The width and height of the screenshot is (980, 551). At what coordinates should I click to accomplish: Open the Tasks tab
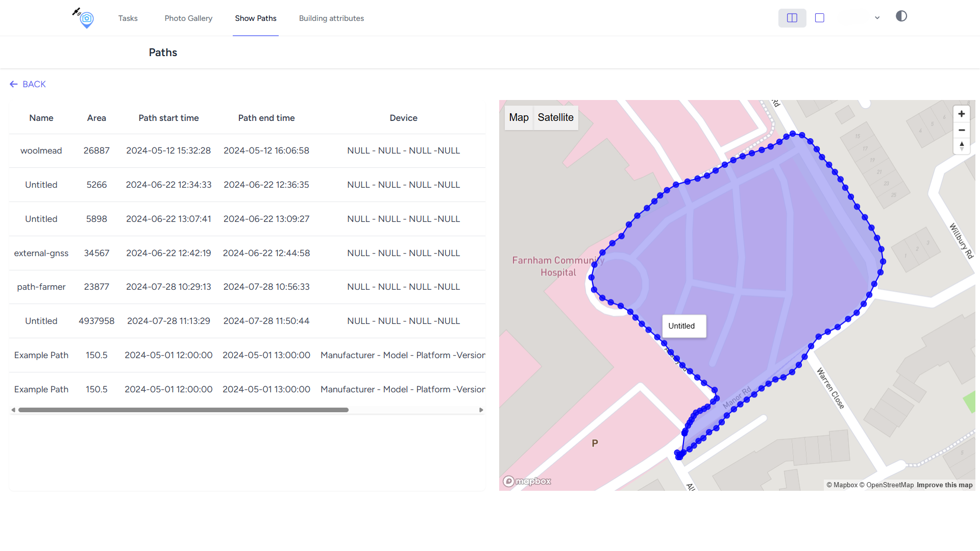tap(128, 18)
